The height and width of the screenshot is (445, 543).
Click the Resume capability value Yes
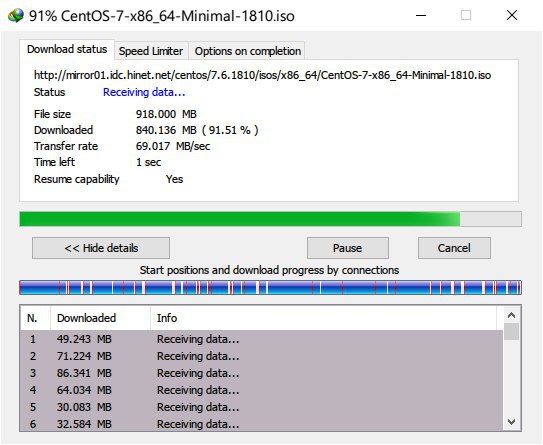[174, 179]
